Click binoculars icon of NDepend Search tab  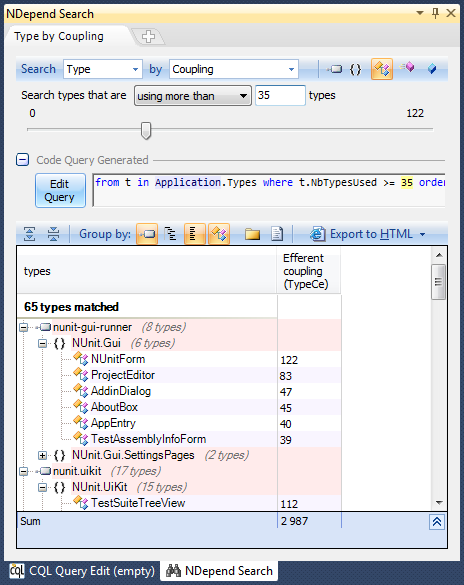173,570
